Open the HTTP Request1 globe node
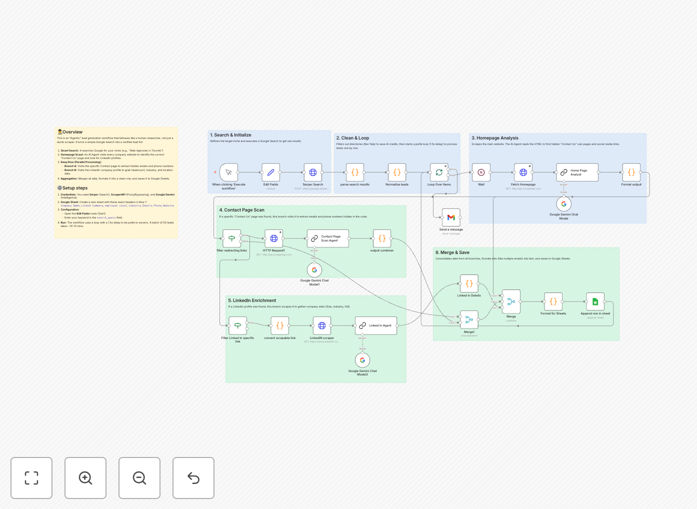697x509 pixels. click(x=274, y=239)
